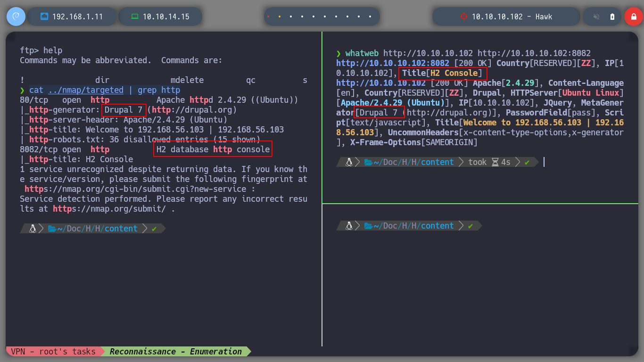
Task: Select the "VPN - root's tasks" status segment
Action: tap(53, 352)
